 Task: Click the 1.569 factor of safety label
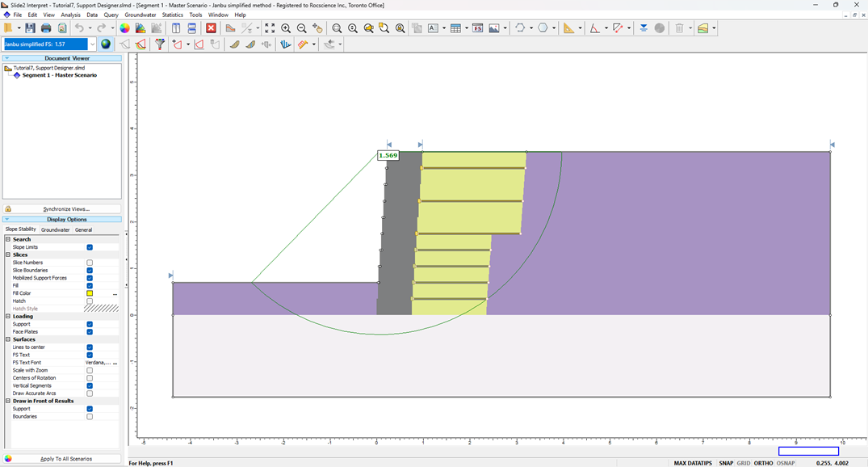click(x=388, y=156)
